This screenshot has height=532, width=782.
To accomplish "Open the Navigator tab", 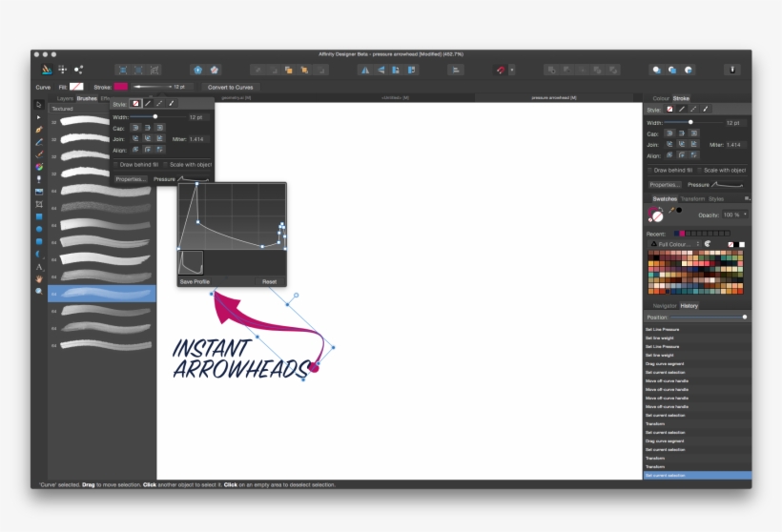I will 665,306.
